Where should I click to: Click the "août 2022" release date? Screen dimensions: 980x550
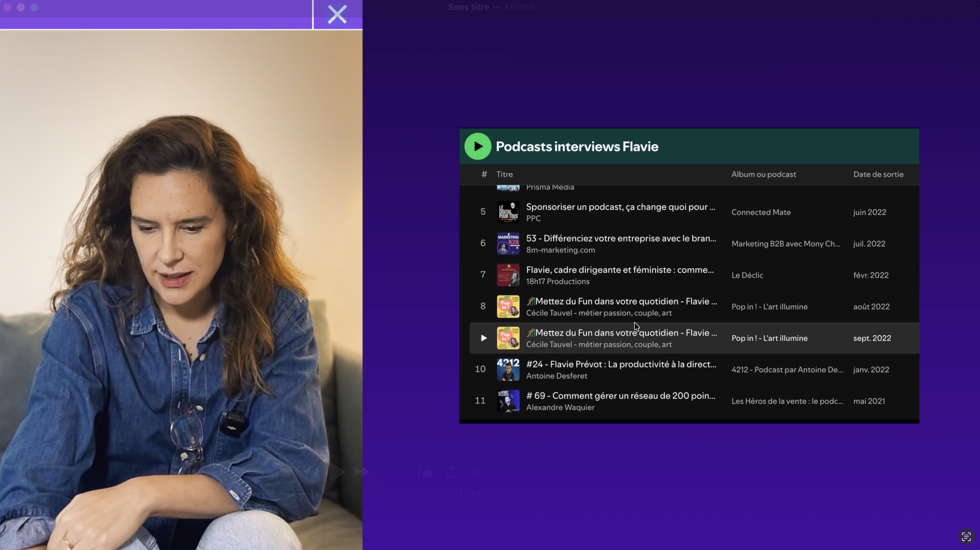[871, 306]
